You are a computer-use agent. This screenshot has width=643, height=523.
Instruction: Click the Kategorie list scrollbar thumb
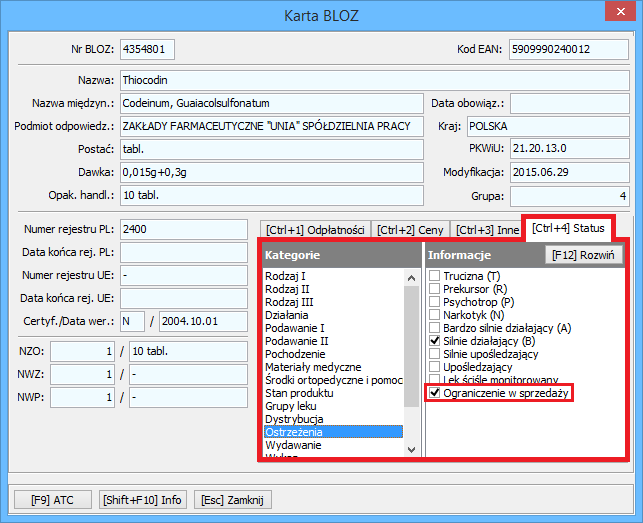click(411, 346)
